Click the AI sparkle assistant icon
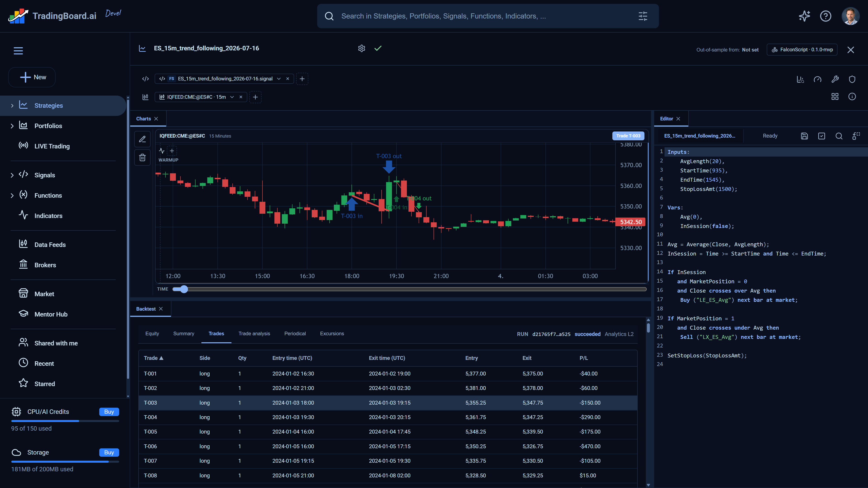This screenshot has width=868, height=488. 804,16
